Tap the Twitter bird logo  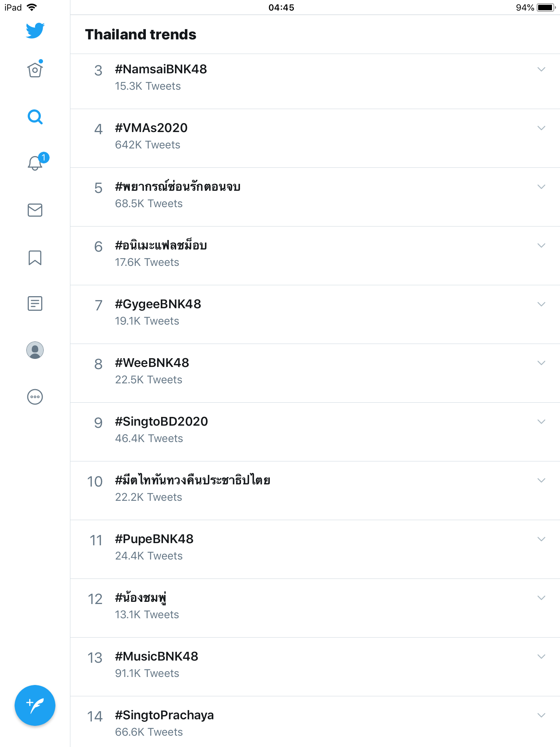(x=35, y=31)
